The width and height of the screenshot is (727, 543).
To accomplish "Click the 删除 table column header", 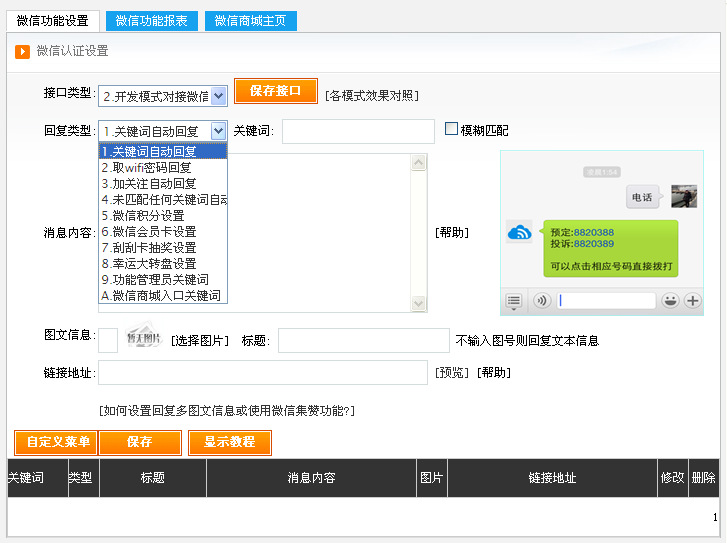I will pos(703,477).
